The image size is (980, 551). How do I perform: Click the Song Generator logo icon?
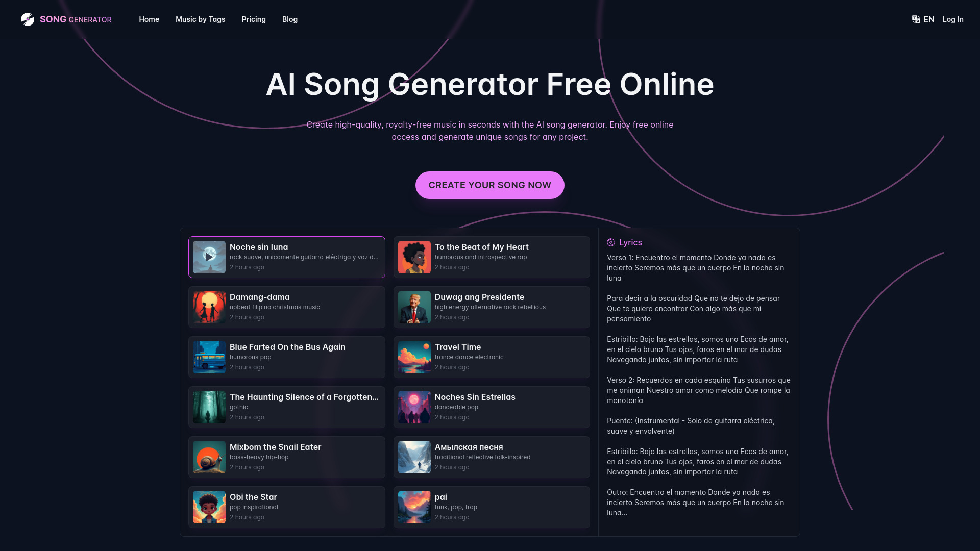pyautogui.click(x=27, y=19)
